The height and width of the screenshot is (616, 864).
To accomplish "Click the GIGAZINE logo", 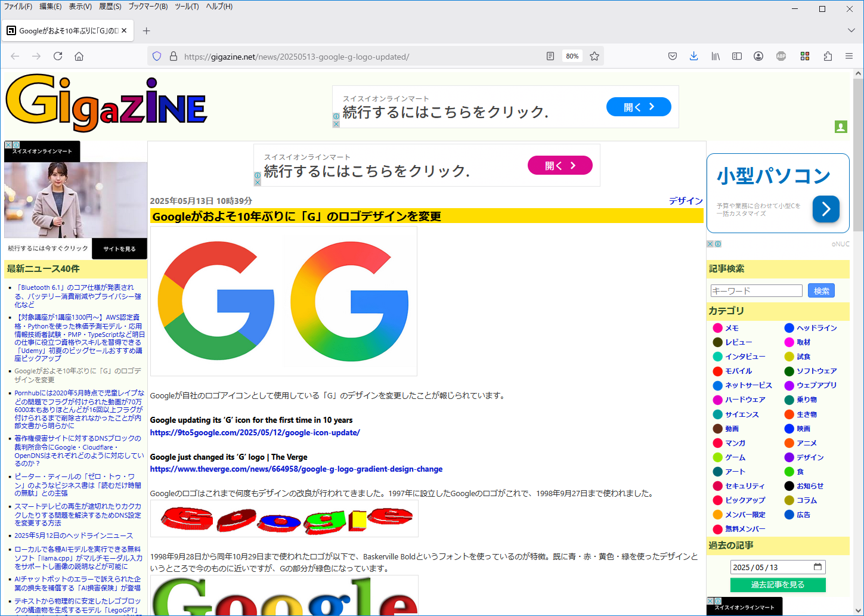I will pos(106,104).
